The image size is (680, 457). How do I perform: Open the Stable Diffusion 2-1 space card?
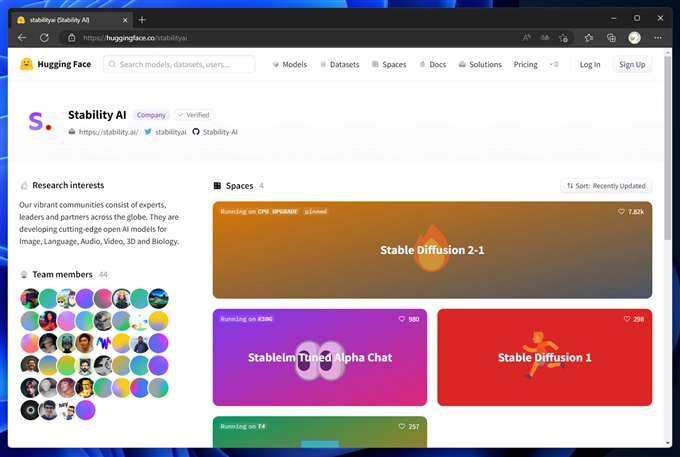pos(432,250)
